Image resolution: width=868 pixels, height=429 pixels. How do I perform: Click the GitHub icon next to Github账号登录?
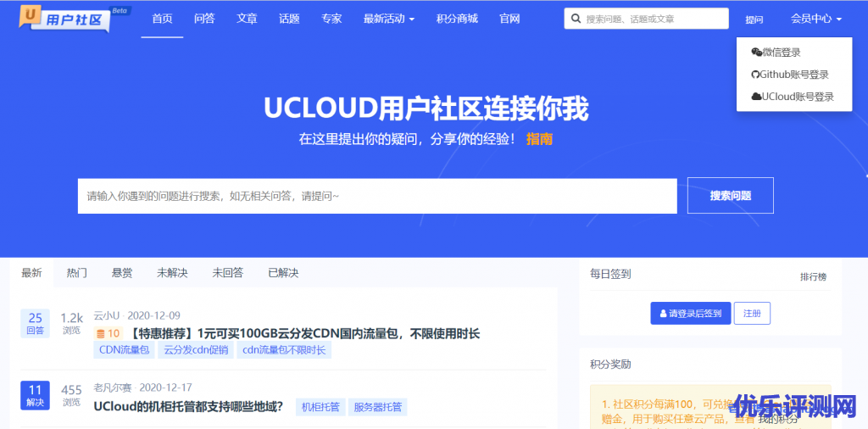[755, 75]
